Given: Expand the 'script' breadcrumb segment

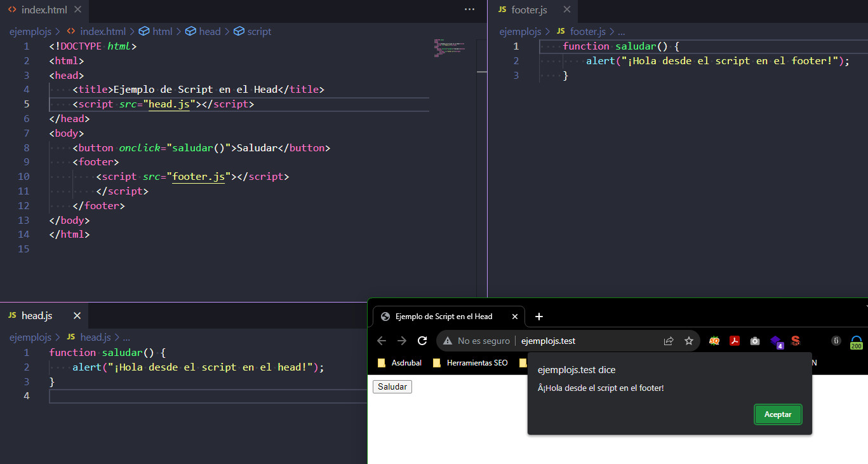Looking at the screenshot, I should [x=258, y=31].
